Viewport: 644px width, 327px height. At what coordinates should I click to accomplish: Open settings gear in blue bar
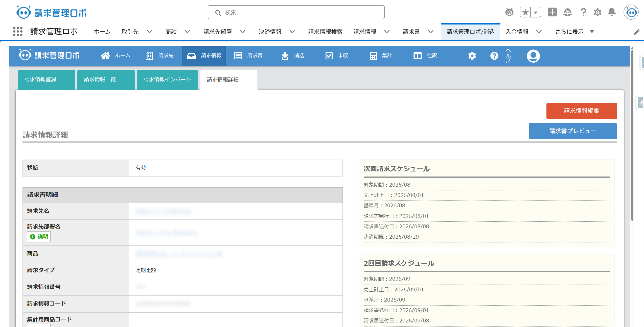472,56
